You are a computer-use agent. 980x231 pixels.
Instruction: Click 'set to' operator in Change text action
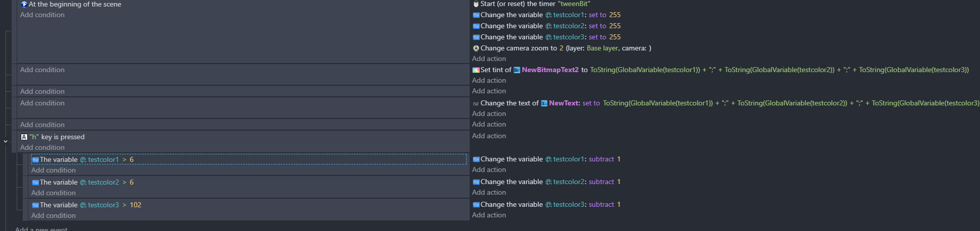(x=591, y=103)
